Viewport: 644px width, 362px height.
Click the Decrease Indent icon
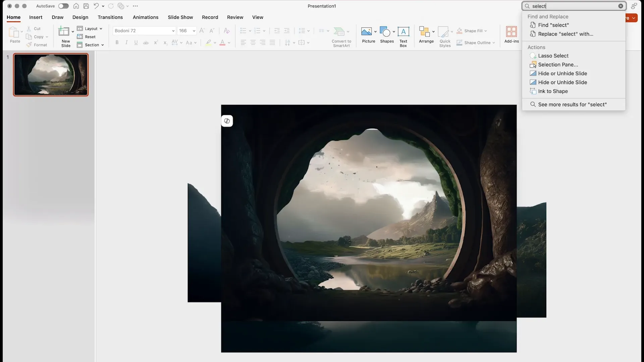pyautogui.click(x=277, y=31)
